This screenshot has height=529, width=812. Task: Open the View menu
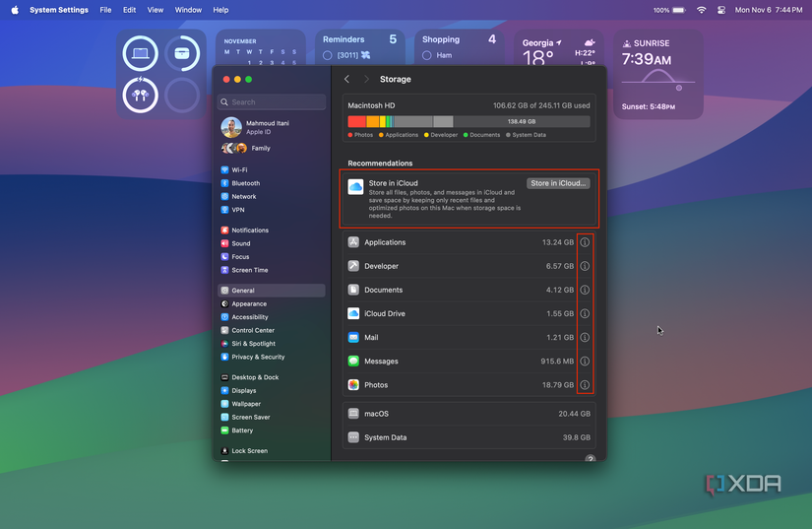[x=156, y=10]
